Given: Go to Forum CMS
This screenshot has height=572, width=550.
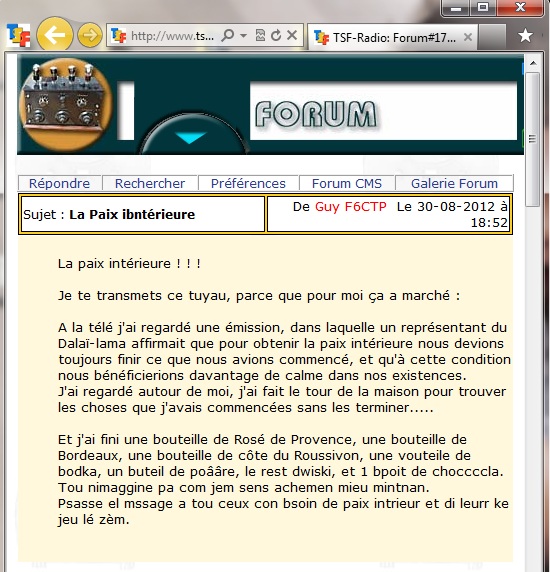Looking at the screenshot, I should (347, 183).
